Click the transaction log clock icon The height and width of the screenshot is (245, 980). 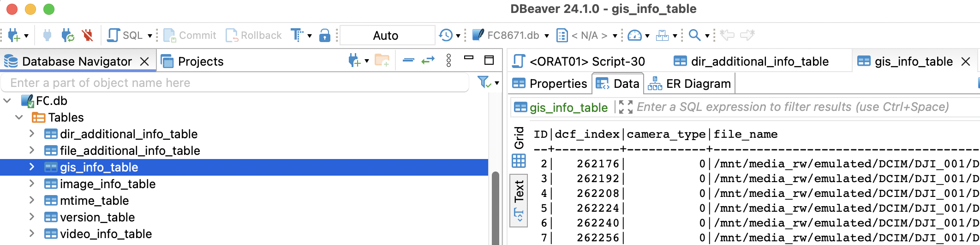[x=445, y=35]
